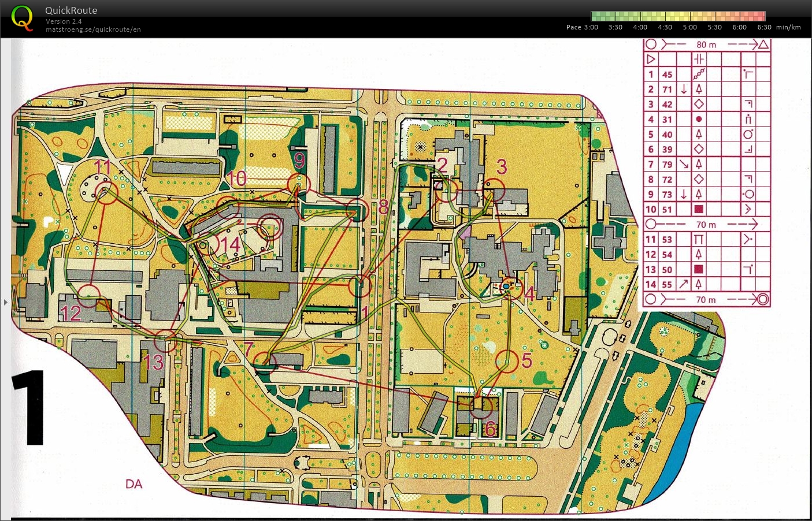This screenshot has height=521, width=812.
Task: Click the diagonal up arrow in row 14
Action: (x=684, y=284)
